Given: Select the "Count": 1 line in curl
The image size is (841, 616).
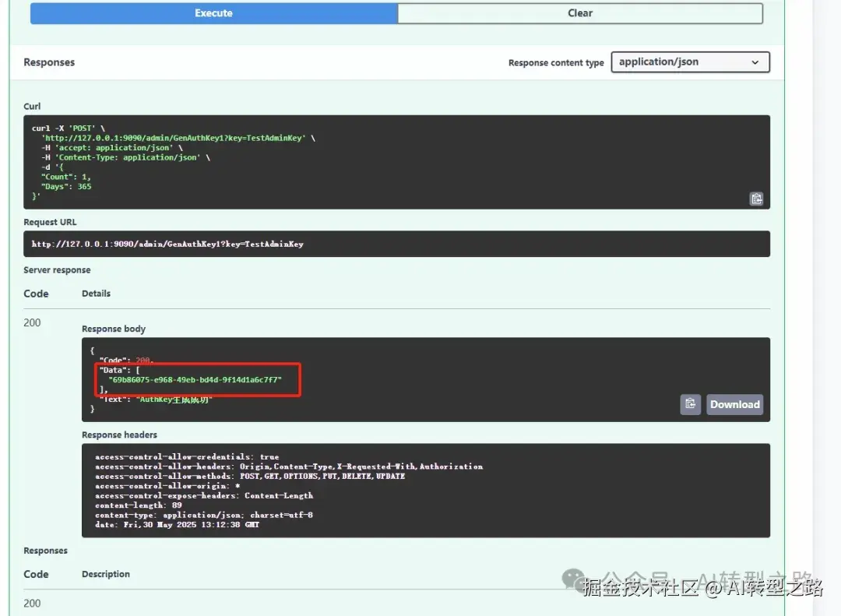Looking at the screenshot, I should point(66,177).
